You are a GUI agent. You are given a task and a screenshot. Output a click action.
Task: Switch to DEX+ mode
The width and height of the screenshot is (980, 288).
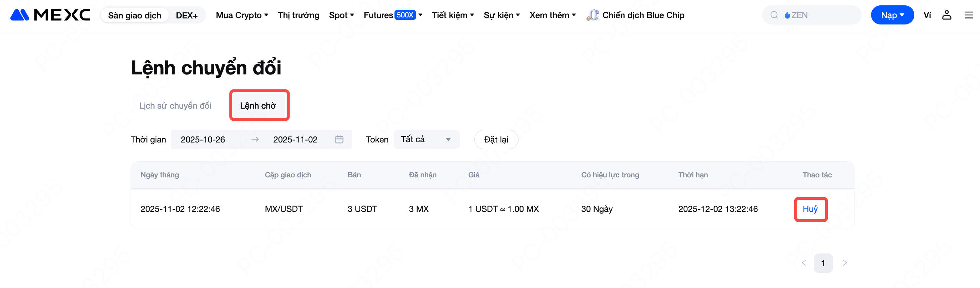[x=186, y=16]
